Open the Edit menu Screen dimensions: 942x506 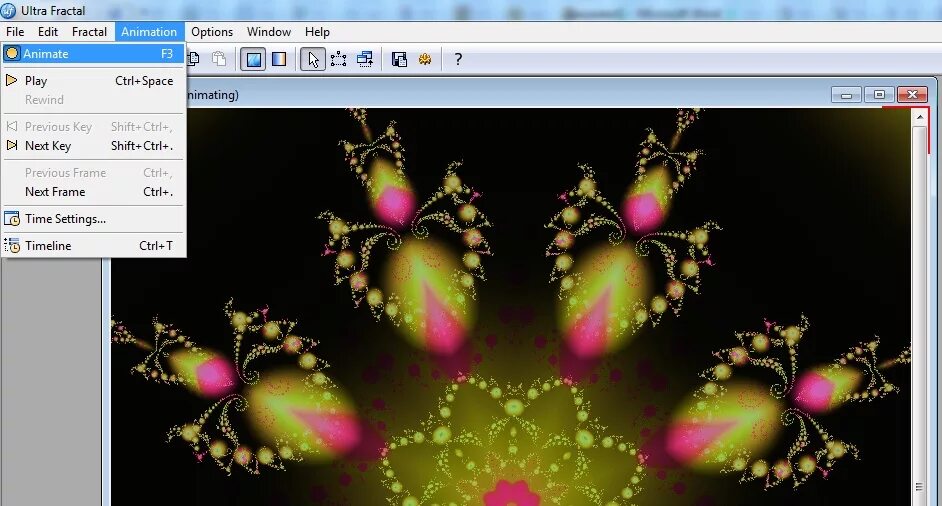click(47, 32)
